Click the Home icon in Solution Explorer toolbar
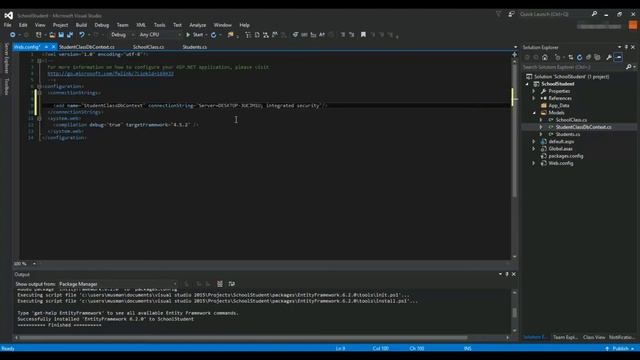This screenshot has width=640, height=360. point(545,58)
